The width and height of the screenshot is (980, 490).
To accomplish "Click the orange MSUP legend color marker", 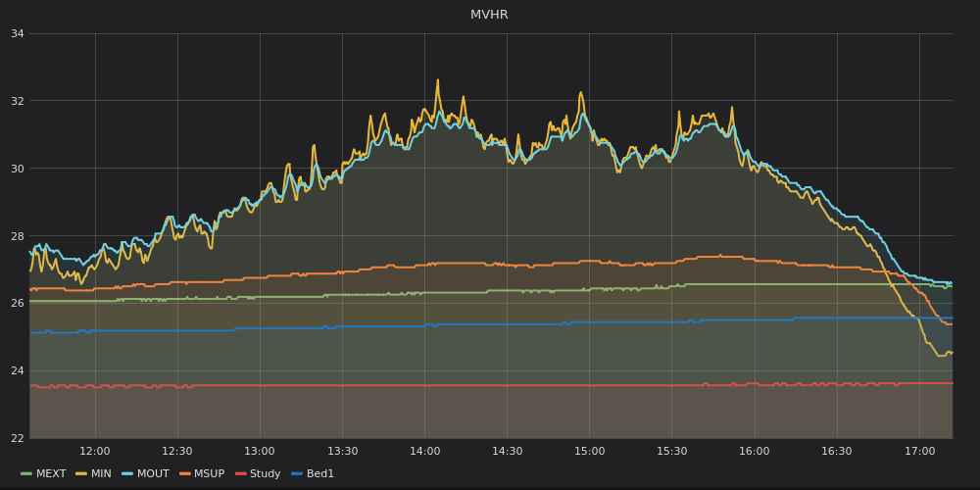I will coord(184,474).
